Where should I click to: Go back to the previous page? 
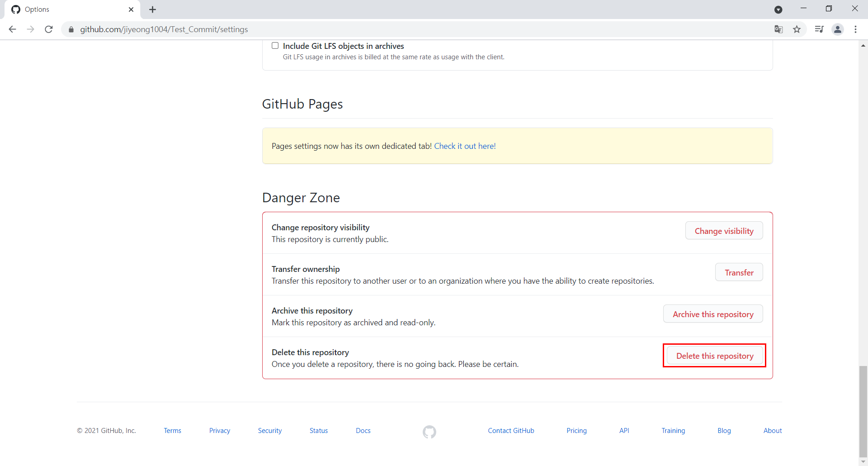click(x=12, y=29)
